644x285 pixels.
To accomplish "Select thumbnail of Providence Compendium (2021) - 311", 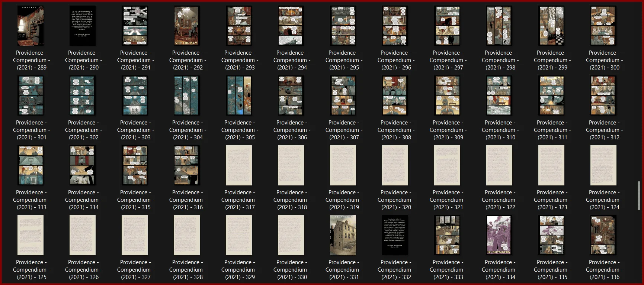I will (x=551, y=95).
